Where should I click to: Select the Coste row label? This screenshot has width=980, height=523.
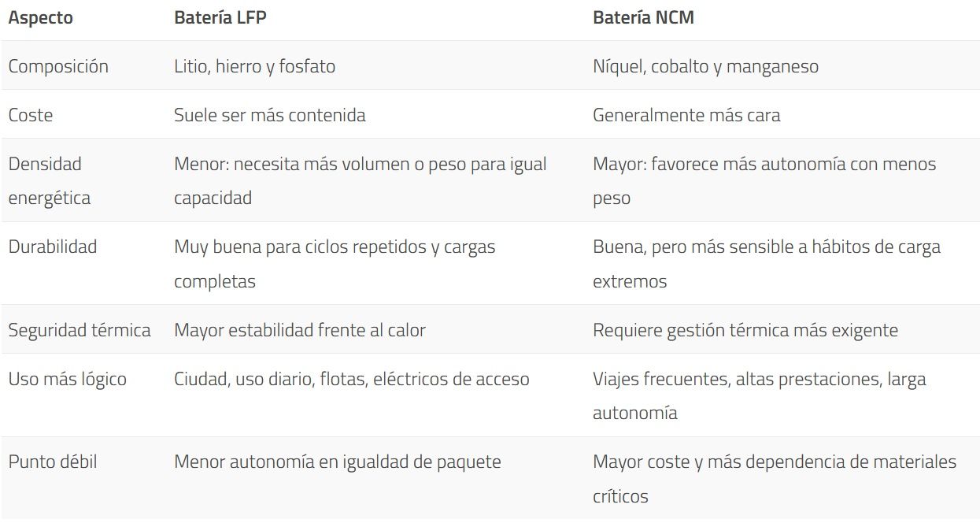[x=31, y=115]
